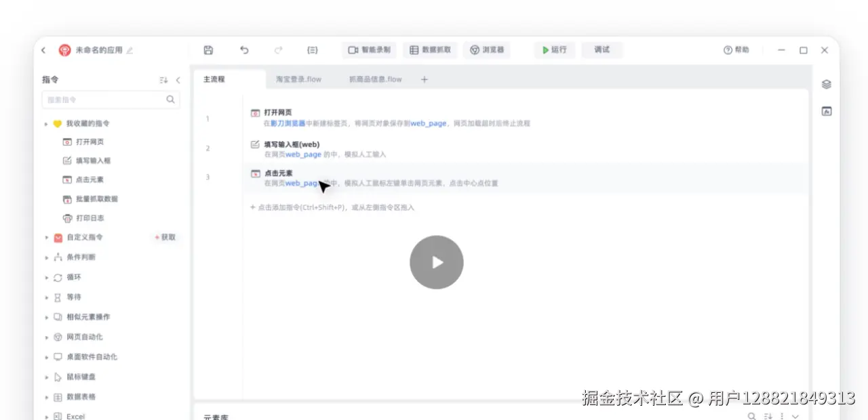
Task: Focus the 搜索指令 search field
Action: click(111, 100)
